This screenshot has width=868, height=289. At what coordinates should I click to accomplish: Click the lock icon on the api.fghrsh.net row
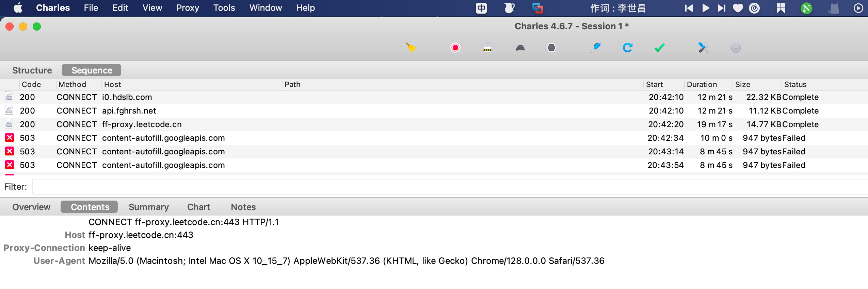(10, 111)
